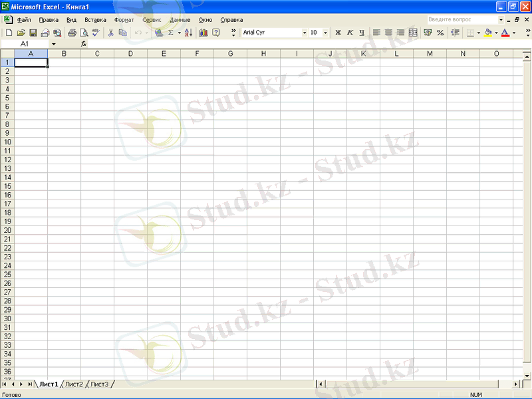This screenshot has width=532, height=399.
Task: Open the Данные menu
Action: click(180, 20)
